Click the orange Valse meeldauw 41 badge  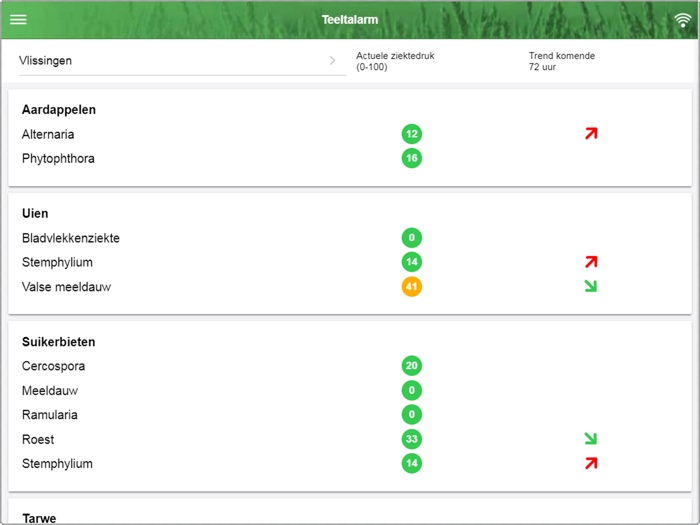coord(412,286)
